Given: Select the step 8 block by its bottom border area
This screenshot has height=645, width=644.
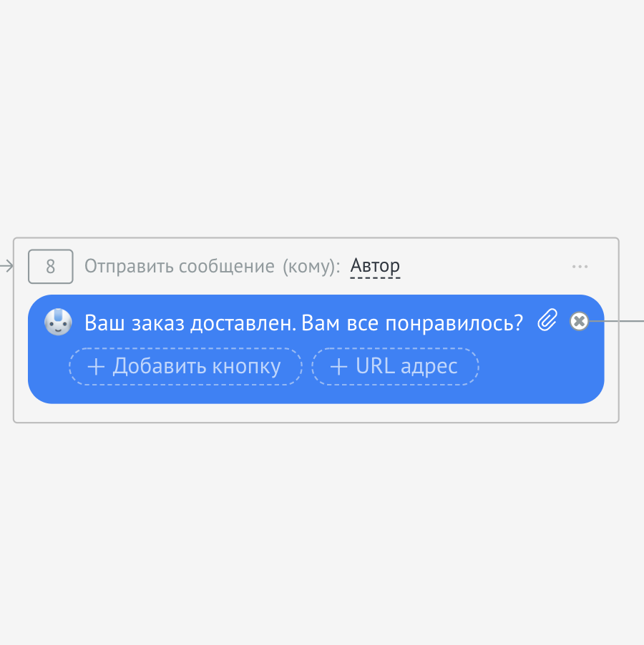Looking at the screenshot, I should point(315,421).
